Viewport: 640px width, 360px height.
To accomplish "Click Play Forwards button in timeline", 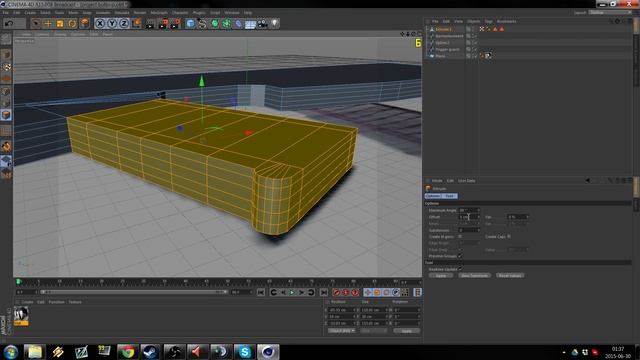I will coord(292,292).
